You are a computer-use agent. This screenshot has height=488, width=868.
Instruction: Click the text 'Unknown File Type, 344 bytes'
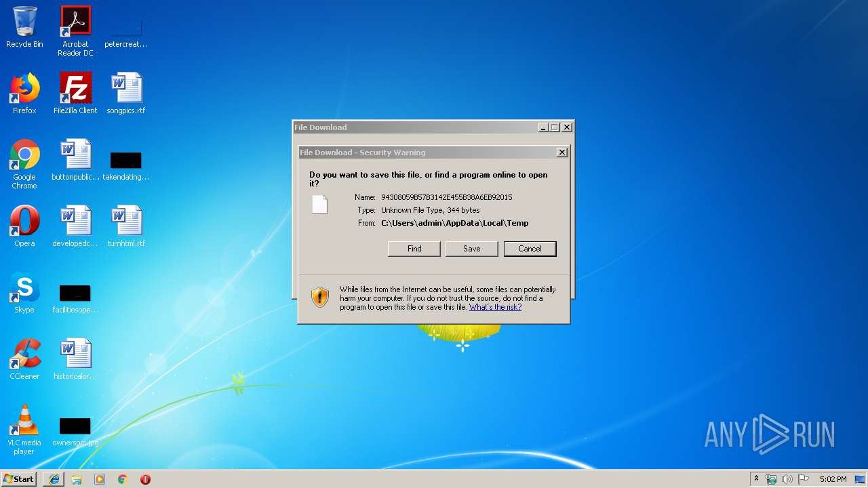[431, 210]
